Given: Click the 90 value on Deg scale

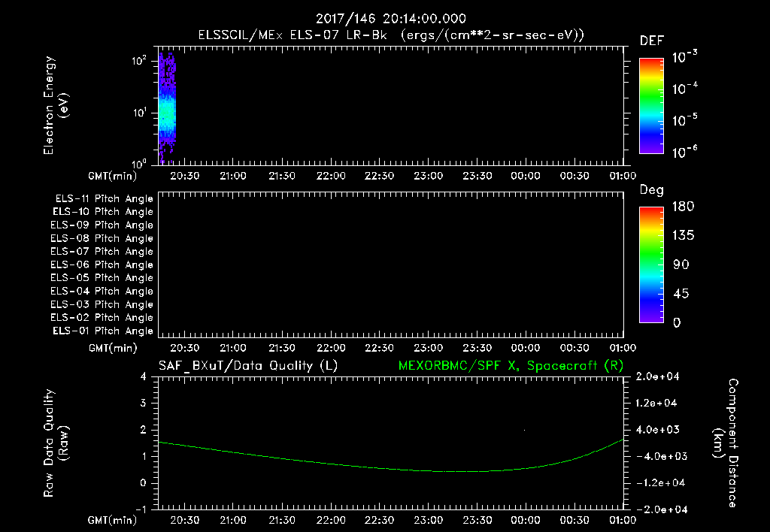Looking at the screenshot, I should click(x=681, y=265).
